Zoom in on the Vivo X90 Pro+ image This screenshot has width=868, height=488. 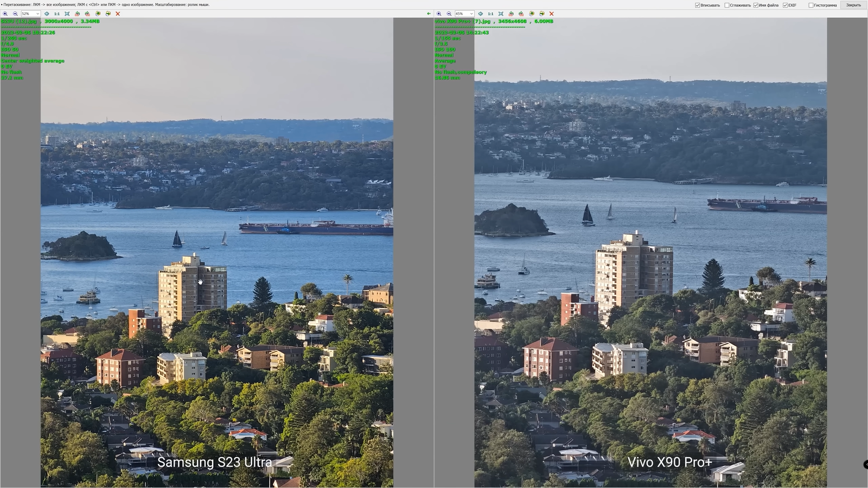(x=439, y=14)
